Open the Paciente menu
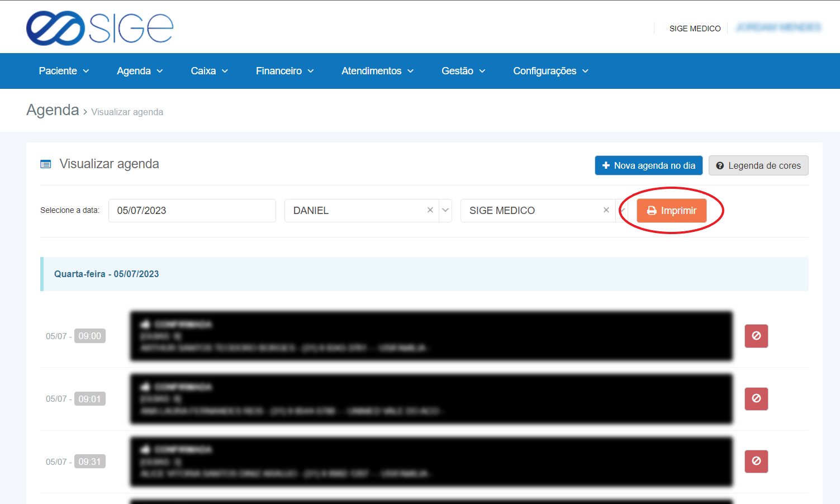This screenshot has width=840, height=504. [x=64, y=71]
